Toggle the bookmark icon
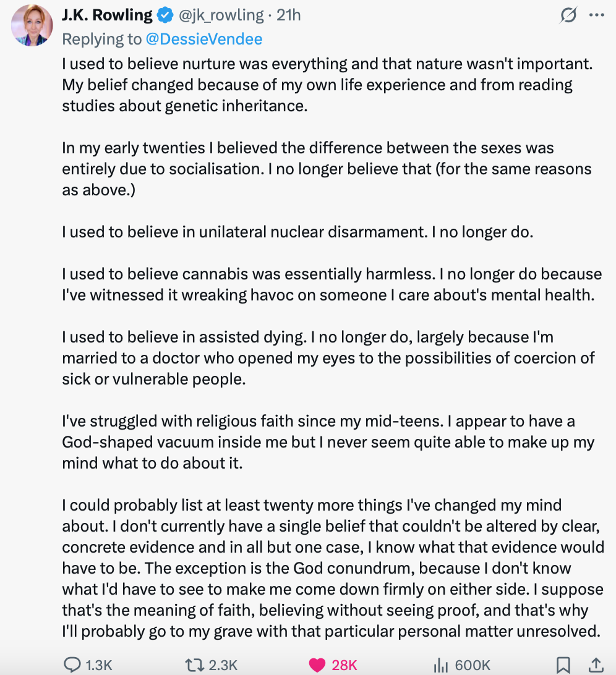The image size is (616, 675). tap(563, 664)
